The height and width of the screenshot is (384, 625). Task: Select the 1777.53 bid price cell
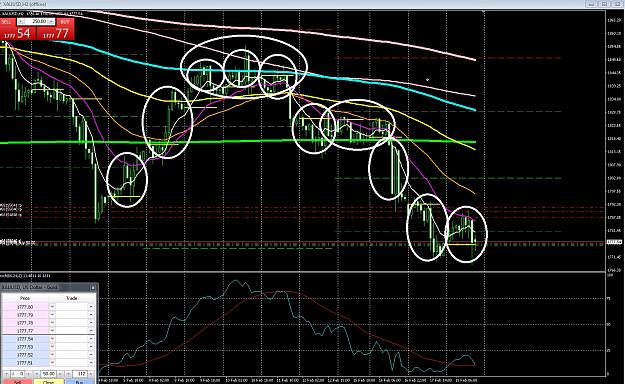point(26,347)
